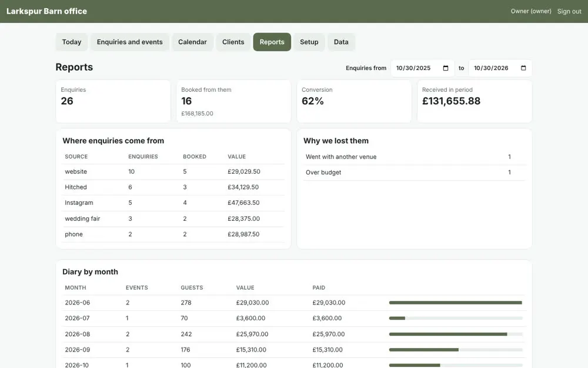Select the website source row
Image resolution: width=588 pixels, height=368 pixels.
tap(173, 171)
